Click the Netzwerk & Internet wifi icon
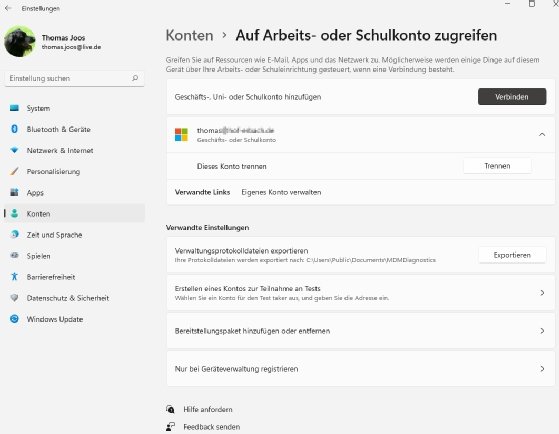The height and width of the screenshot is (434, 559). [14, 150]
